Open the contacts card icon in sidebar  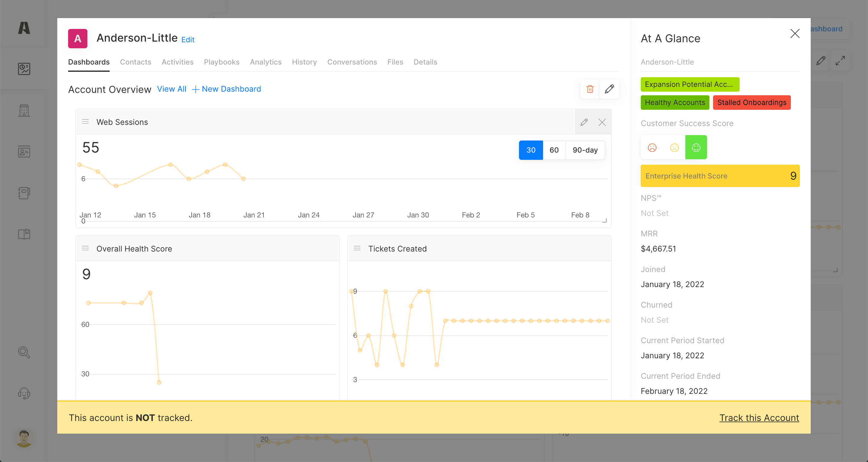tap(24, 152)
